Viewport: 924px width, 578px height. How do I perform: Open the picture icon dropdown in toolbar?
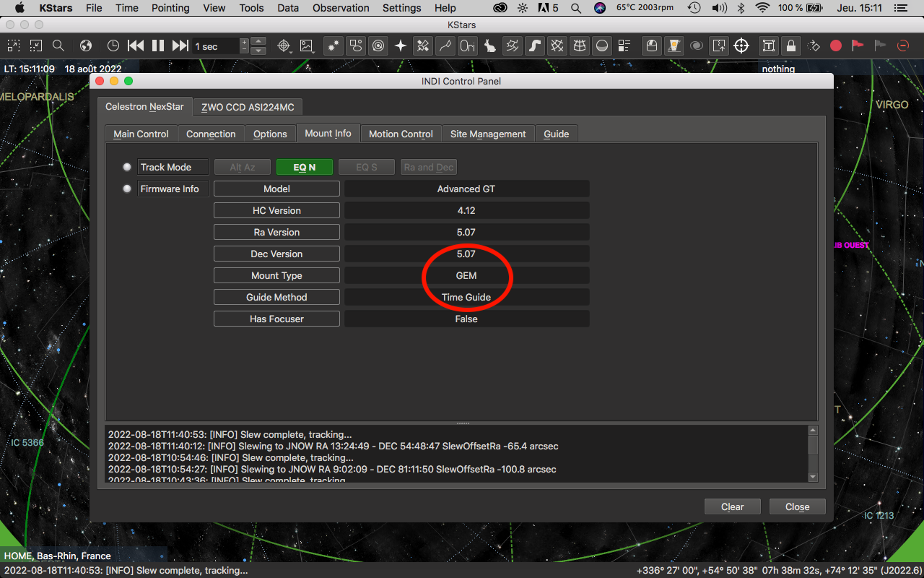(x=308, y=46)
